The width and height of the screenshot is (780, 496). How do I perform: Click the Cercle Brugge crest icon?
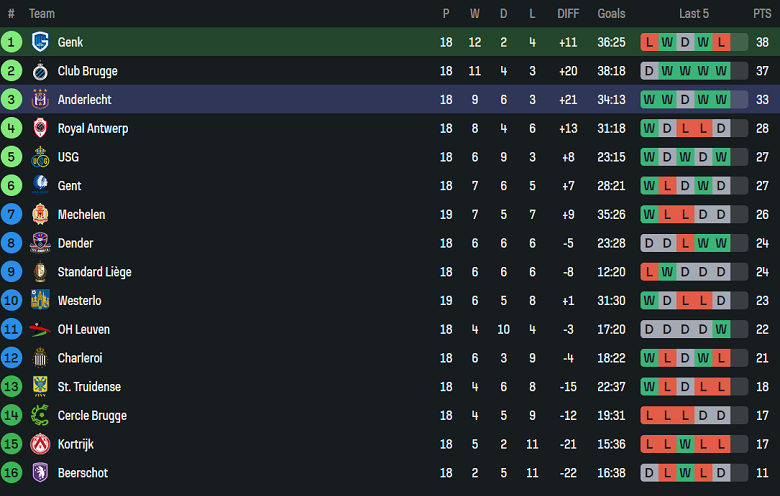40,415
